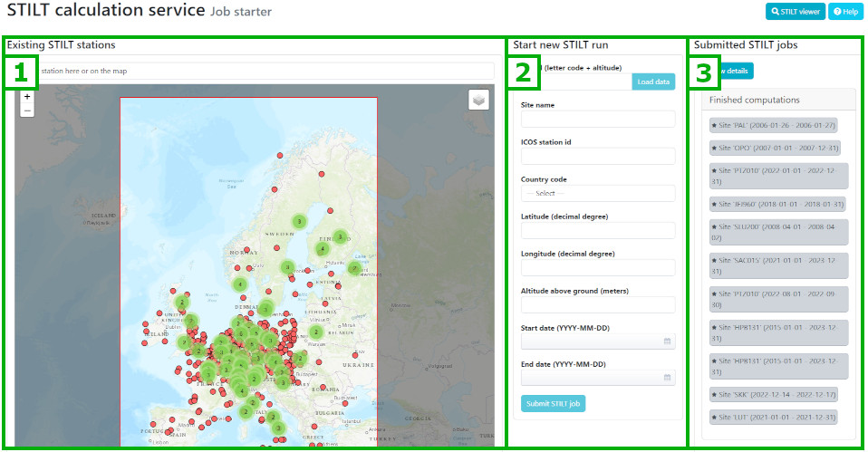This screenshot has width=868, height=452.
Task: Open the Country code dropdown
Action: pyautogui.click(x=598, y=193)
